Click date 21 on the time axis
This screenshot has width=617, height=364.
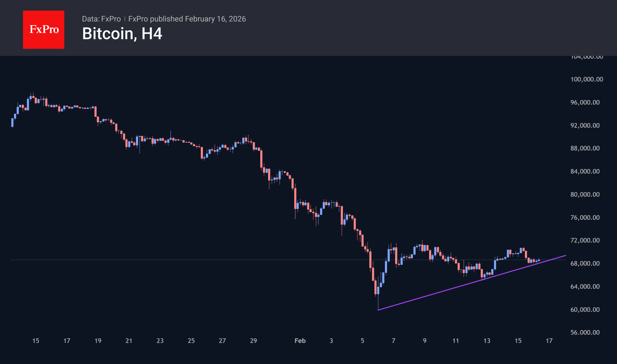click(x=129, y=341)
